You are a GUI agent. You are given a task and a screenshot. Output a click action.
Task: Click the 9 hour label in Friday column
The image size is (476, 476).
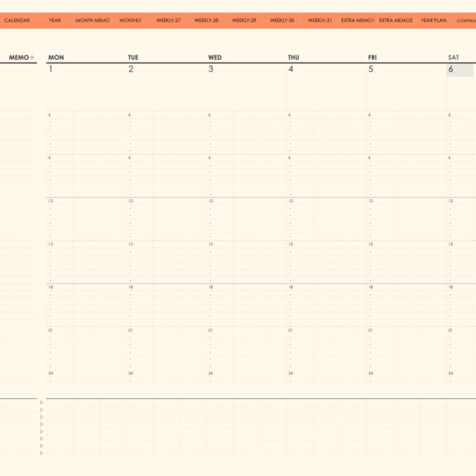pos(369,158)
